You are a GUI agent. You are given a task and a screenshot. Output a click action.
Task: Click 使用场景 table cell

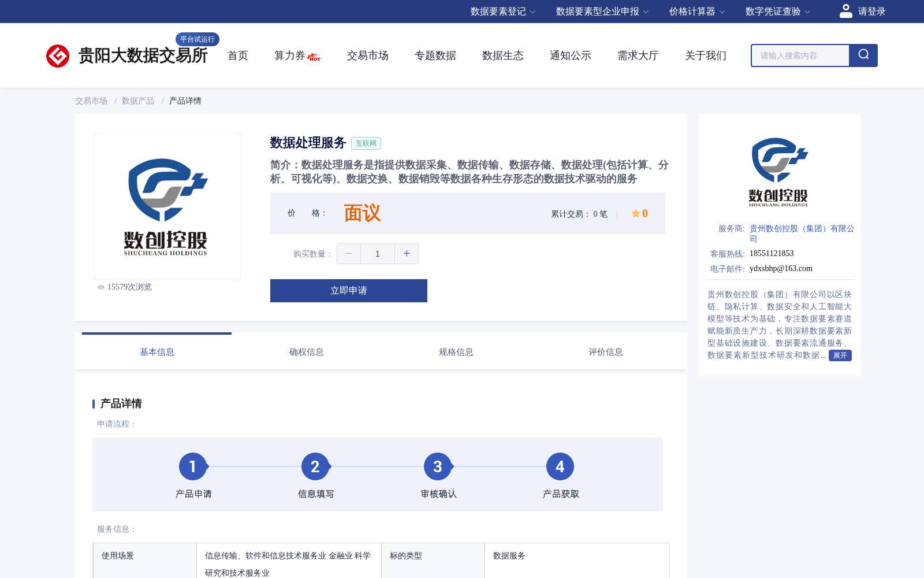145,561
